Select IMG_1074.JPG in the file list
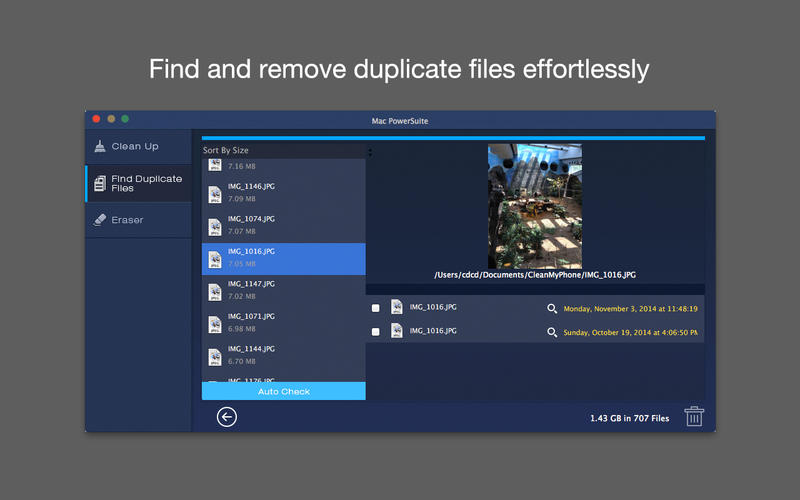800x500 pixels. coord(283,226)
